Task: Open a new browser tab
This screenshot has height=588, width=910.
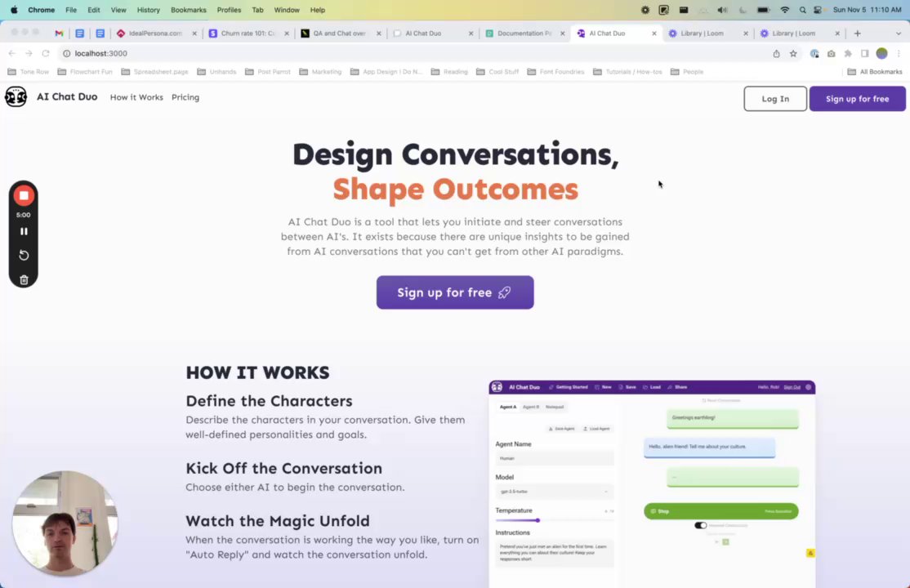Action: pyautogui.click(x=857, y=33)
